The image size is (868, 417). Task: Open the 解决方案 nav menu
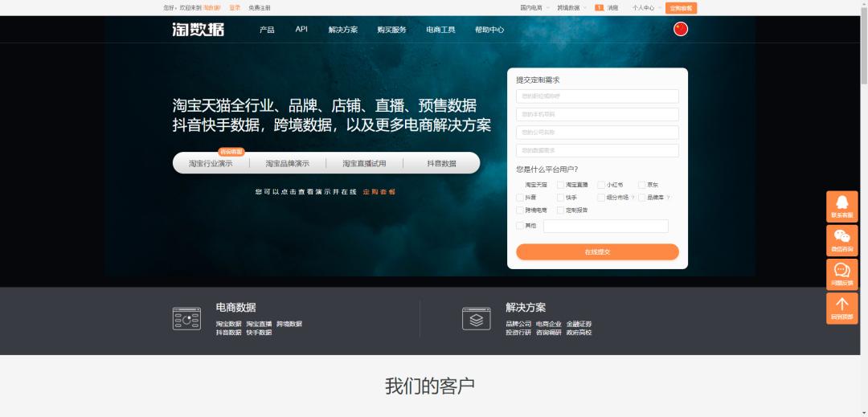coord(342,29)
